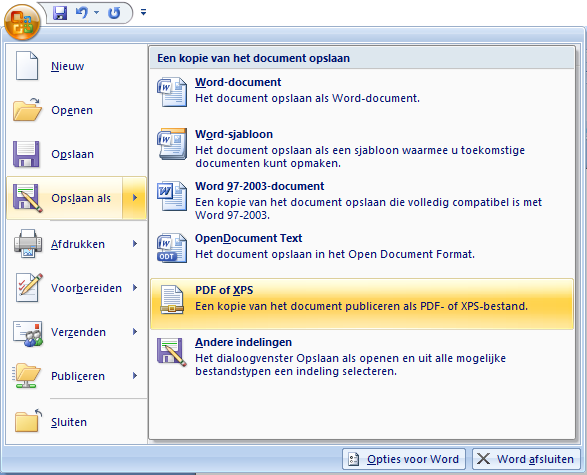
Task: Click the Word 97-2003-document icon
Action: [x=172, y=196]
